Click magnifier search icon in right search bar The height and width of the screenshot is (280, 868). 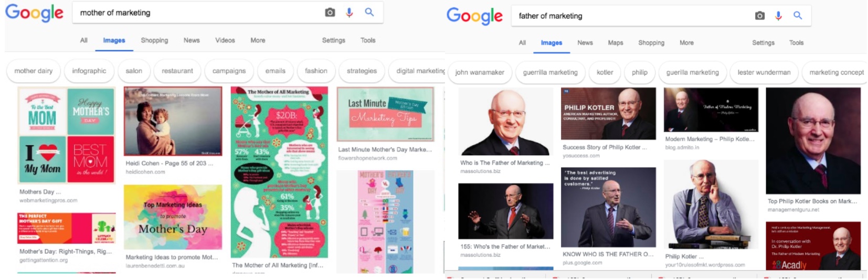tap(798, 15)
